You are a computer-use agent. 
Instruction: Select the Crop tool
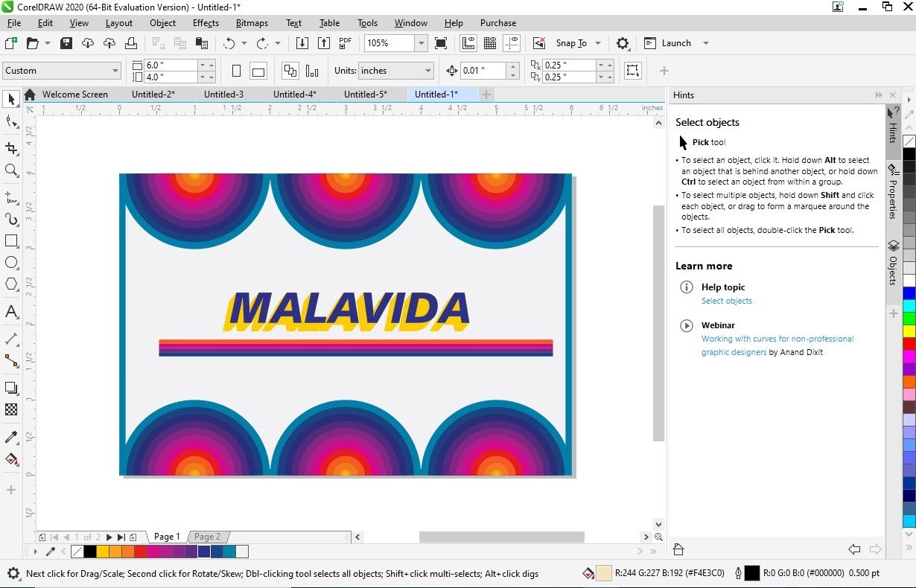(11, 148)
